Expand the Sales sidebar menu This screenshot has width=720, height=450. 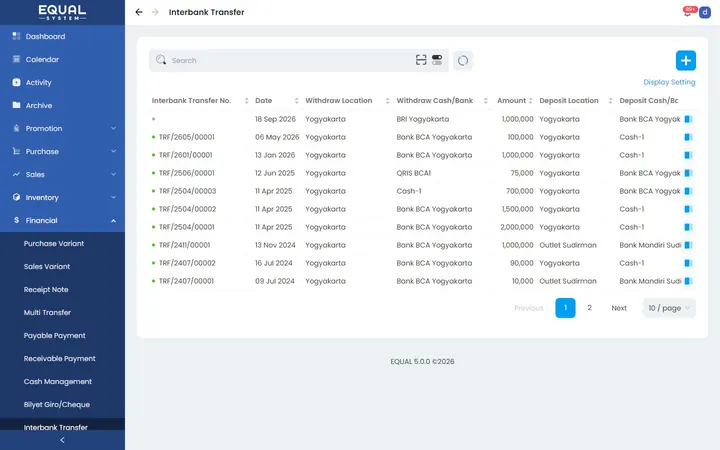pyautogui.click(x=62, y=174)
